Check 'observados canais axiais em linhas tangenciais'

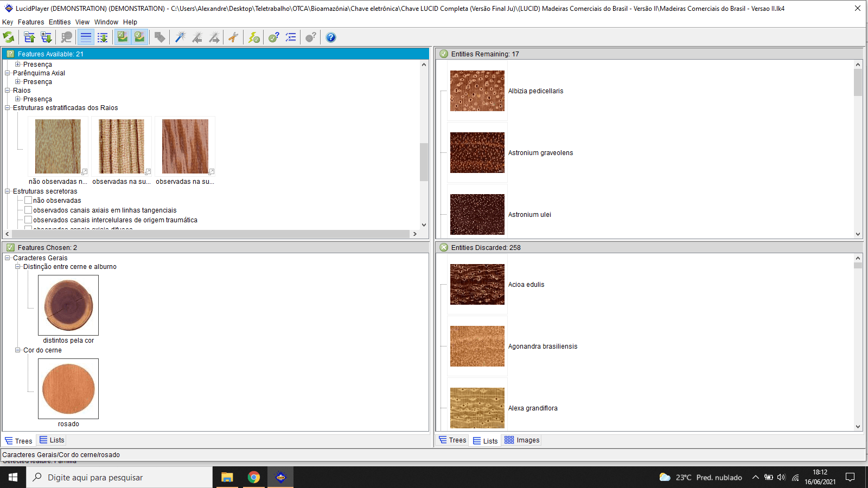(28, 210)
